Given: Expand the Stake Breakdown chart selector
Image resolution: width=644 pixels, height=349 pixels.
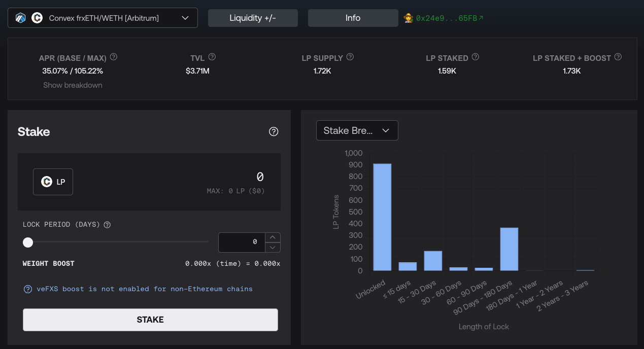Looking at the screenshot, I should click(357, 130).
